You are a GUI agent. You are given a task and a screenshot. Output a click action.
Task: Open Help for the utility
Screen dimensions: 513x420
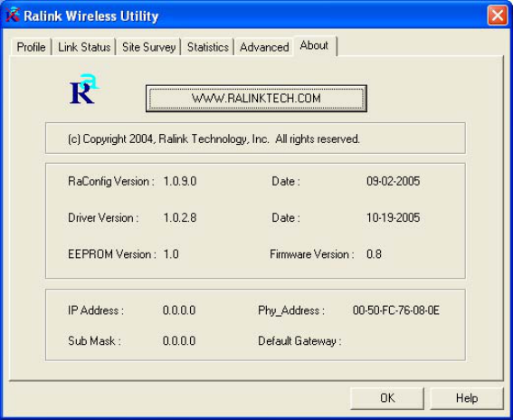coord(467,398)
